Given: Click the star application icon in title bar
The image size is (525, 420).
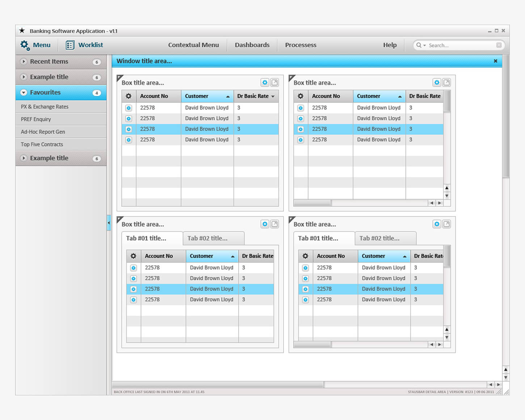Looking at the screenshot, I should (22, 30).
